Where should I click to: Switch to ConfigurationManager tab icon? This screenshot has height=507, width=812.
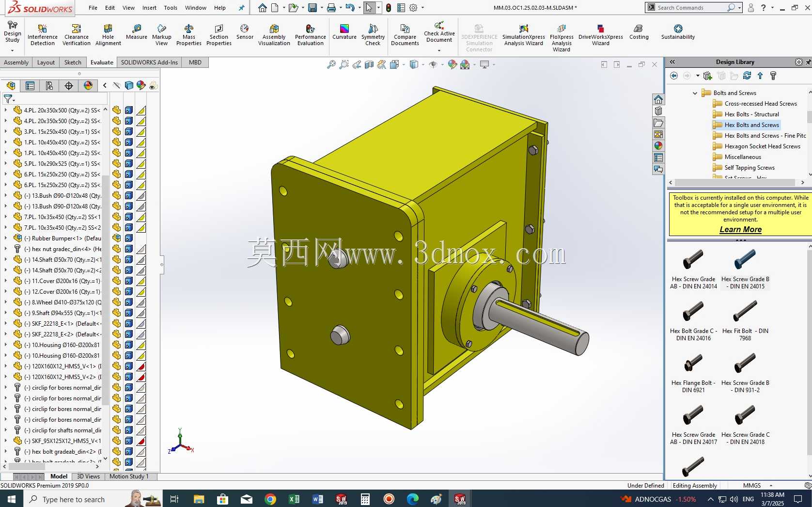point(49,86)
